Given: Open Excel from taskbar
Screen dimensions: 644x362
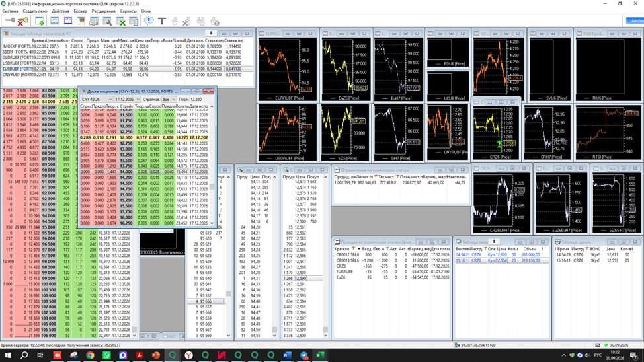Looking at the screenshot, I should (321, 355).
